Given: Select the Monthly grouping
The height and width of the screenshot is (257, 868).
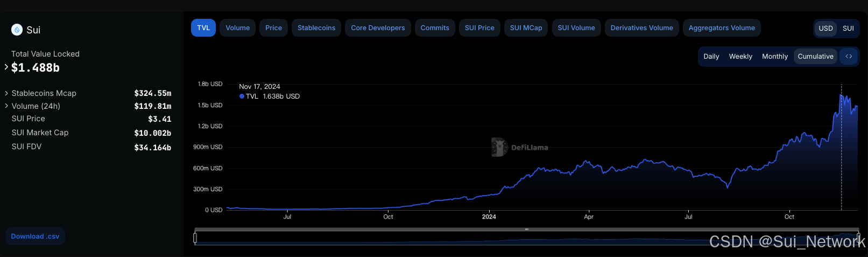Looking at the screenshot, I should coord(775,57).
